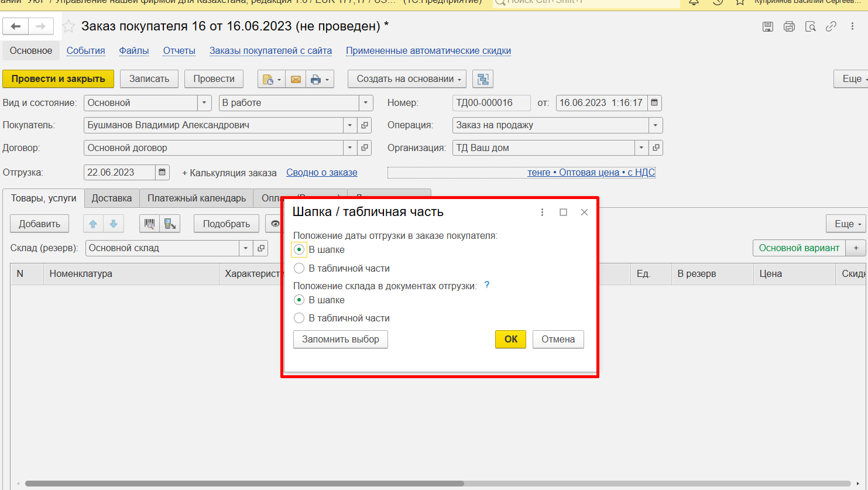
Task: Switch to the Доставка tab
Action: click(112, 198)
